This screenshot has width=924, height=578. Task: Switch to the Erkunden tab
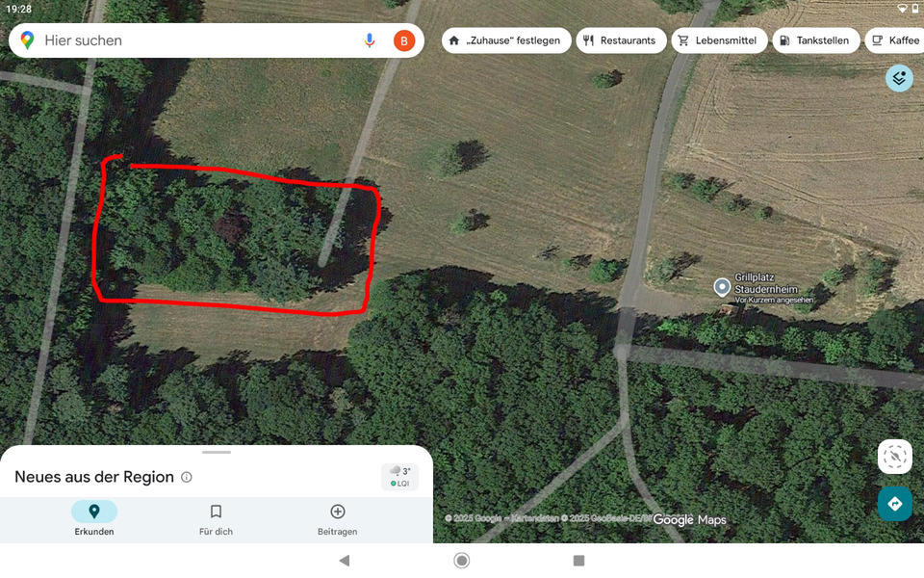(94, 518)
